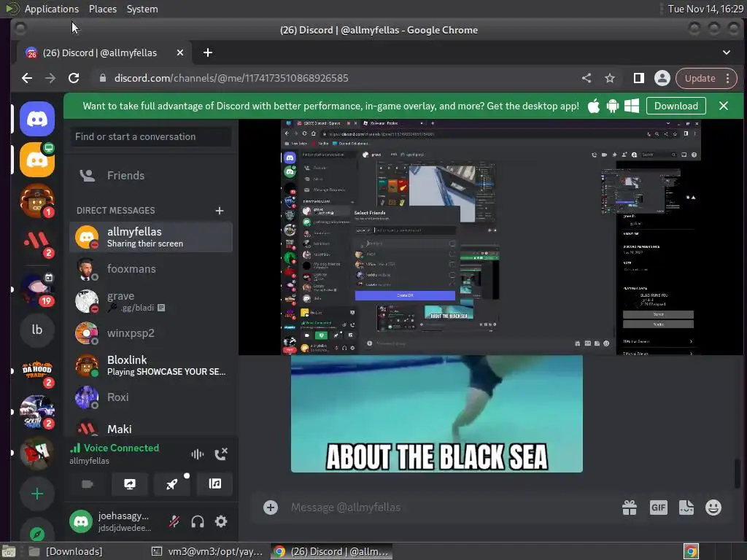Click Download desktop app button
Screen dimensions: 747x560
click(x=676, y=106)
